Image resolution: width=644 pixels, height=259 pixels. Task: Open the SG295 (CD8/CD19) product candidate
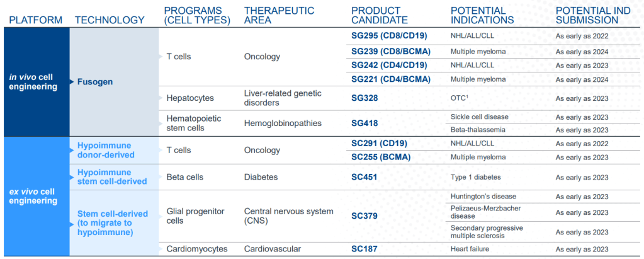point(390,37)
